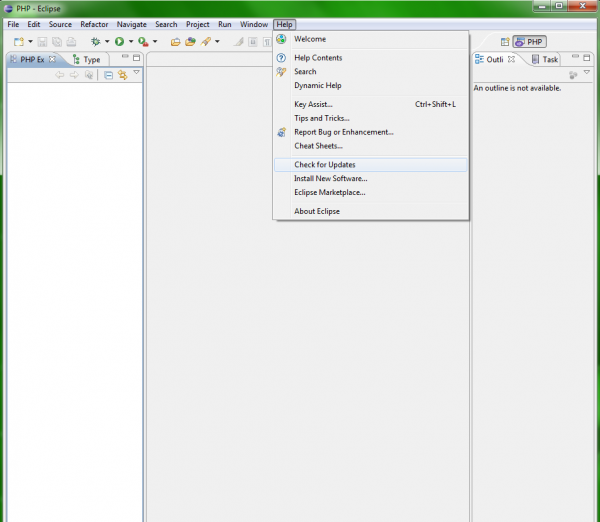
Task: Open the Outline view menu triangle
Action: [587, 72]
